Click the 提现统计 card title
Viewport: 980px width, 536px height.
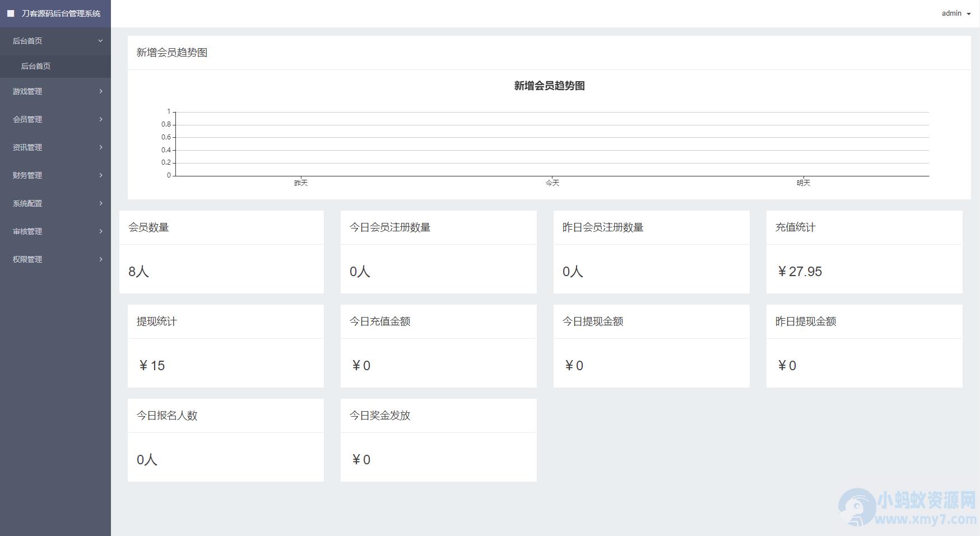pos(157,321)
